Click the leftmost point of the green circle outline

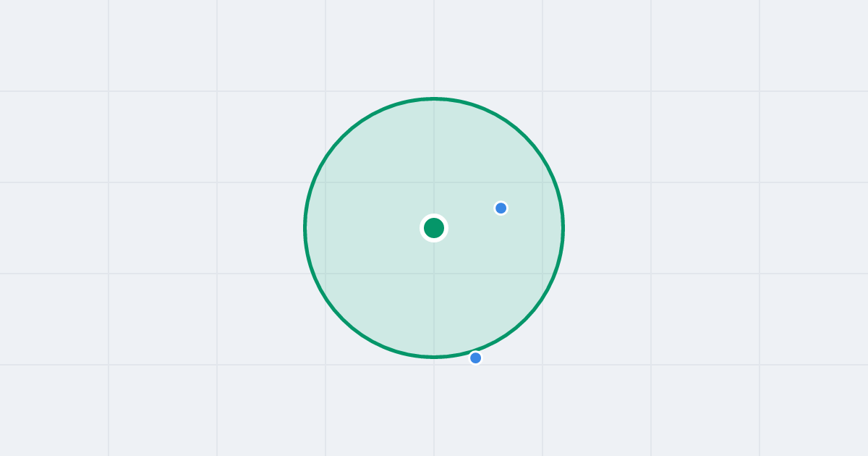pos(305,228)
